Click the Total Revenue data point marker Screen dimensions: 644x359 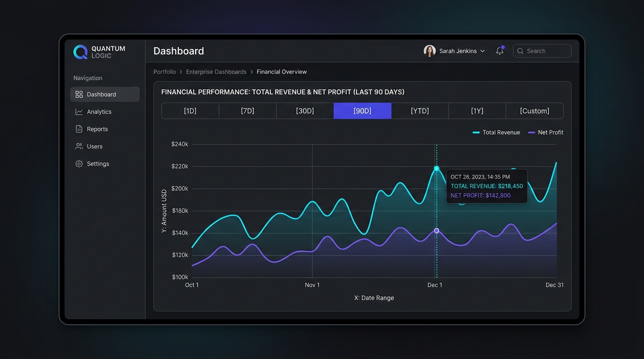(437, 168)
